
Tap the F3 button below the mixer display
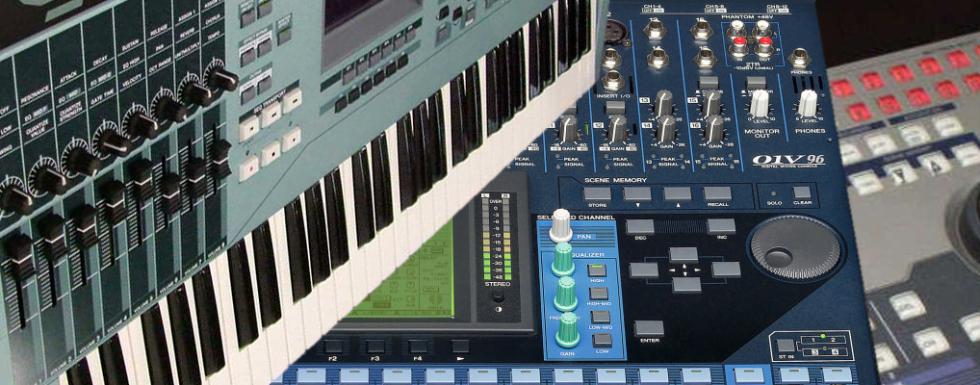pyautogui.click(x=375, y=346)
